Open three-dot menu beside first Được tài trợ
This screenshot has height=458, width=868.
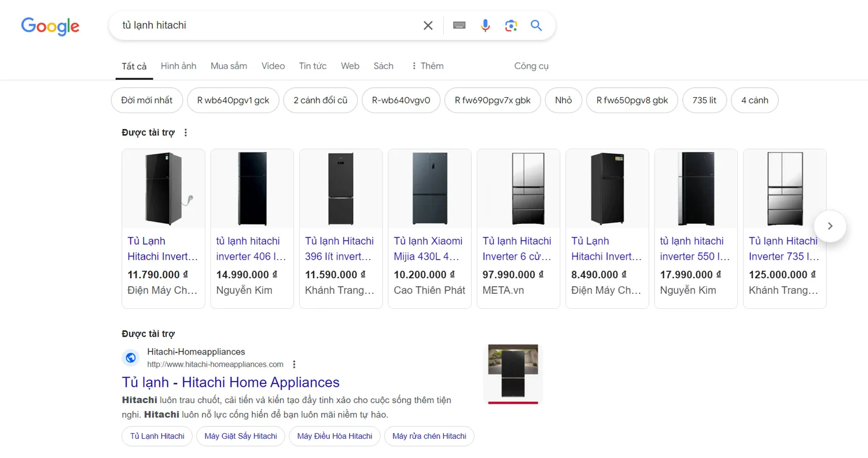click(x=186, y=132)
